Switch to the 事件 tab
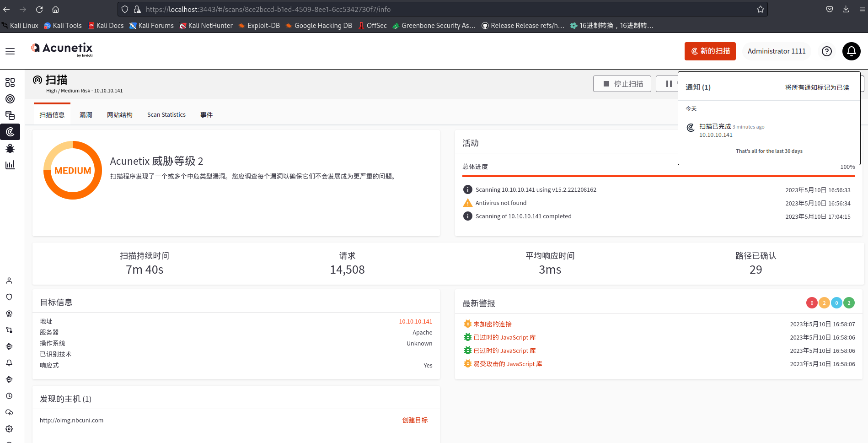The height and width of the screenshot is (443, 868). coord(206,115)
